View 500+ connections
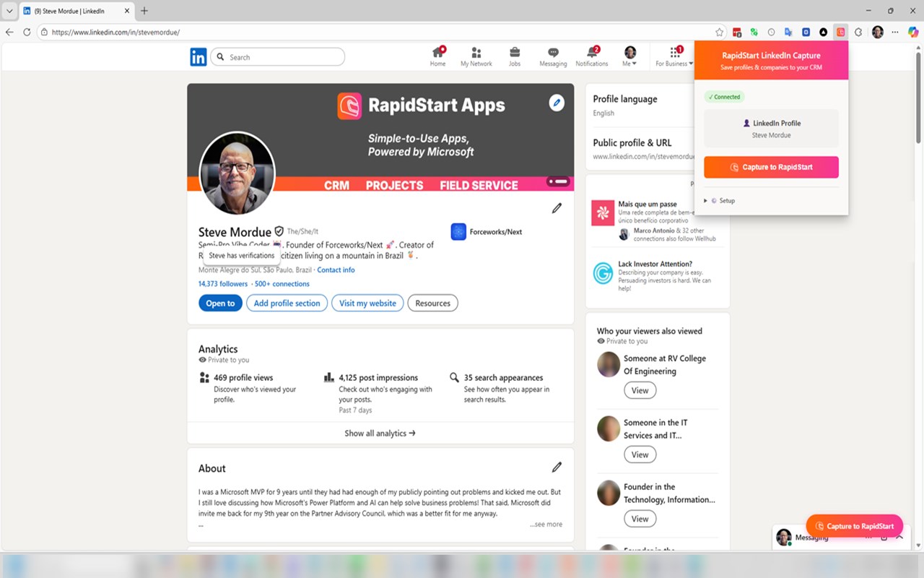This screenshot has height=578, width=924. (x=282, y=284)
